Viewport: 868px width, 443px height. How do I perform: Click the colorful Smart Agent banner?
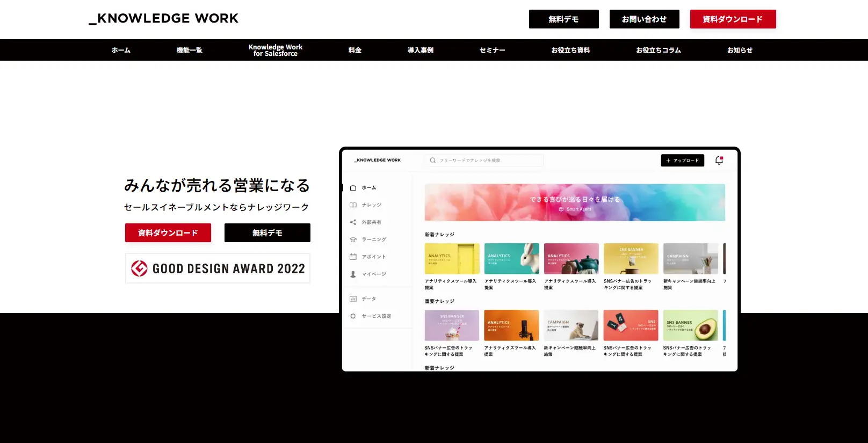coord(575,202)
